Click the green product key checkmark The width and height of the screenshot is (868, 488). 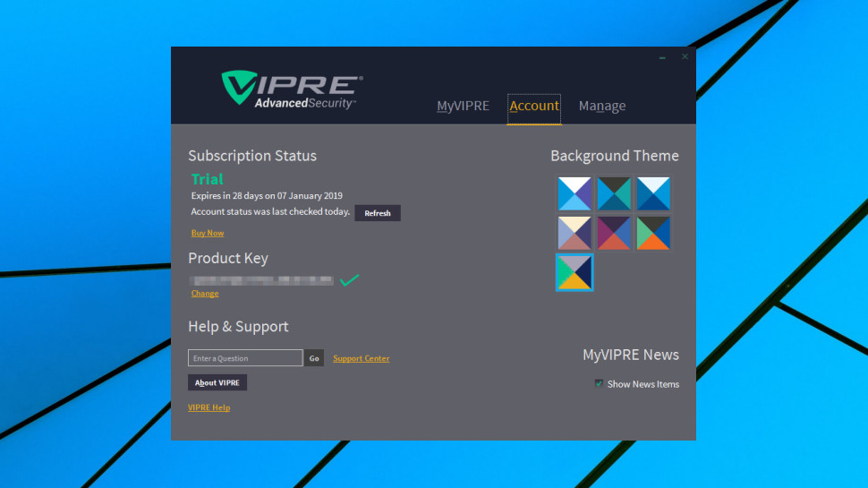click(x=349, y=279)
